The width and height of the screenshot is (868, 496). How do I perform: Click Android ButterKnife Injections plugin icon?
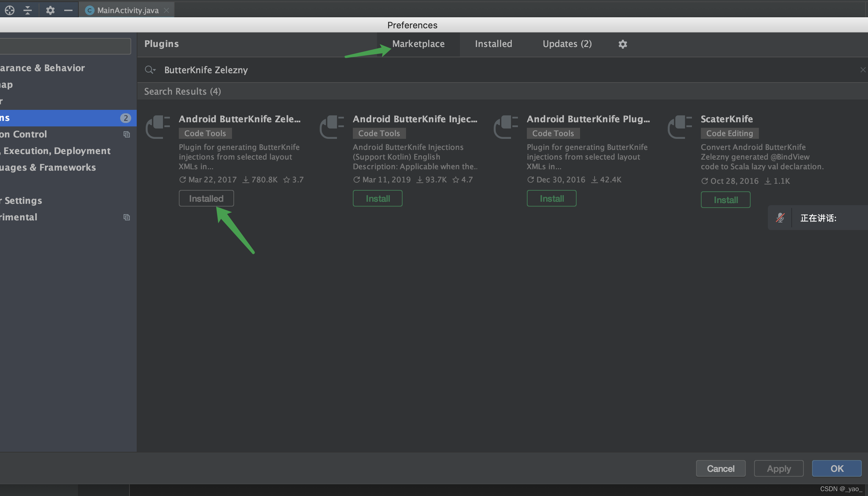point(332,127)
